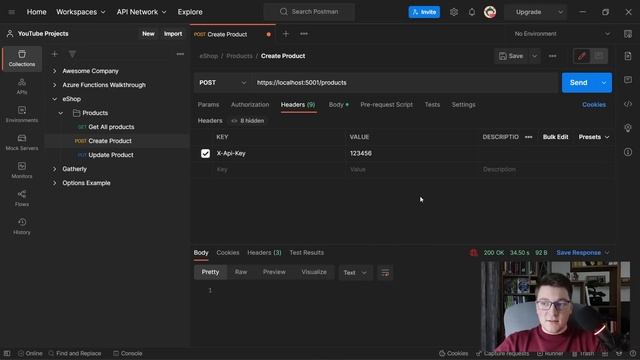This screenshot has width=640, height=360.
Task: Switch to the Tests tab
Action: [432, 105]
